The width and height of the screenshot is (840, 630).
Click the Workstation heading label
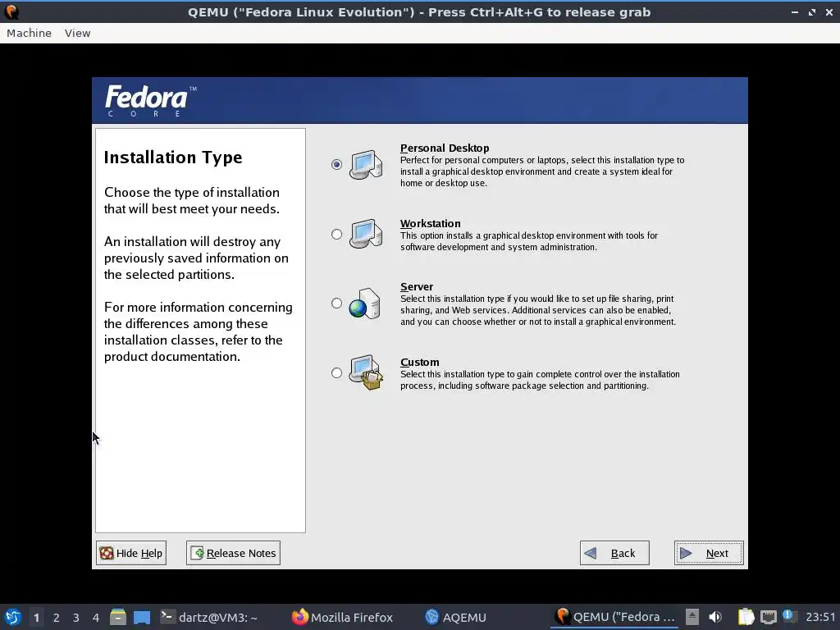(x=430, y=223)
